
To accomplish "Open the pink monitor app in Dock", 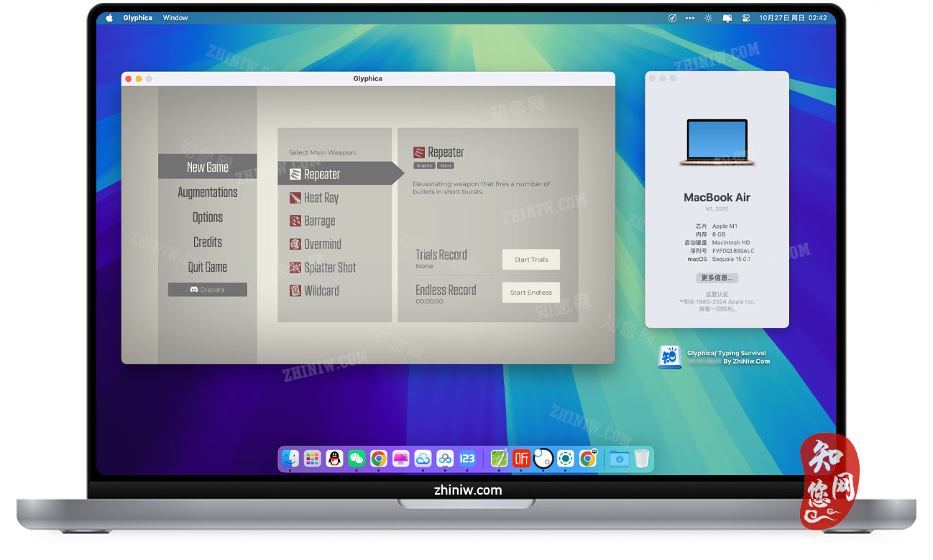I will (400, 459).
